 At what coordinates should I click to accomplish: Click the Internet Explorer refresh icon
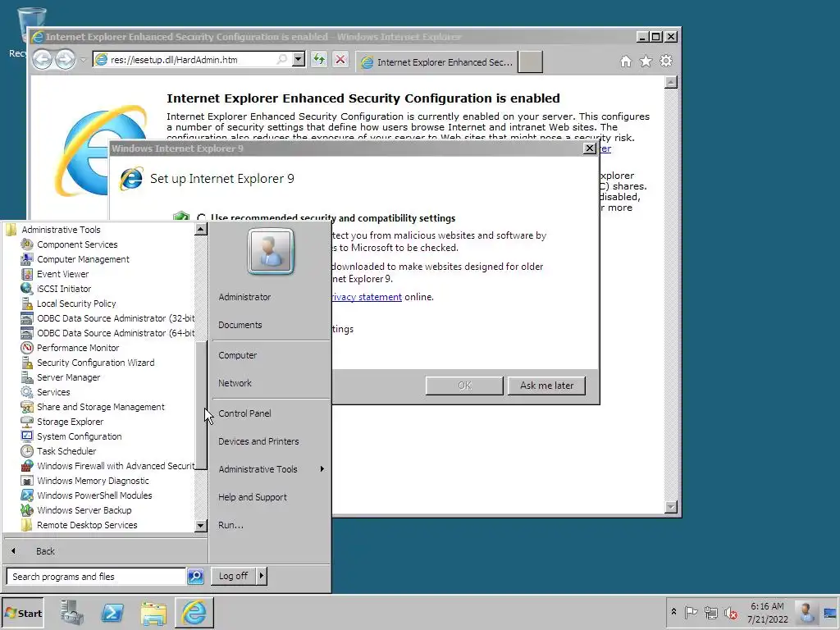click(x=319, y=59)
